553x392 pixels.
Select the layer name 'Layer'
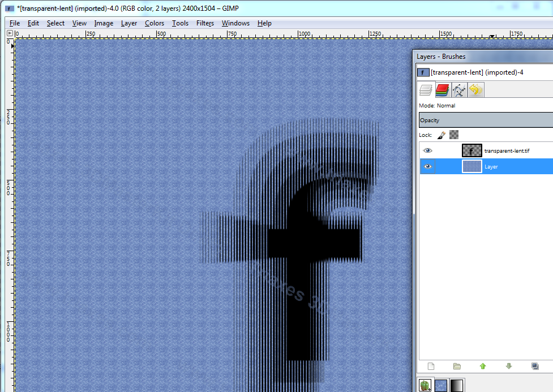pyautogui.click(x=491, y=167)
